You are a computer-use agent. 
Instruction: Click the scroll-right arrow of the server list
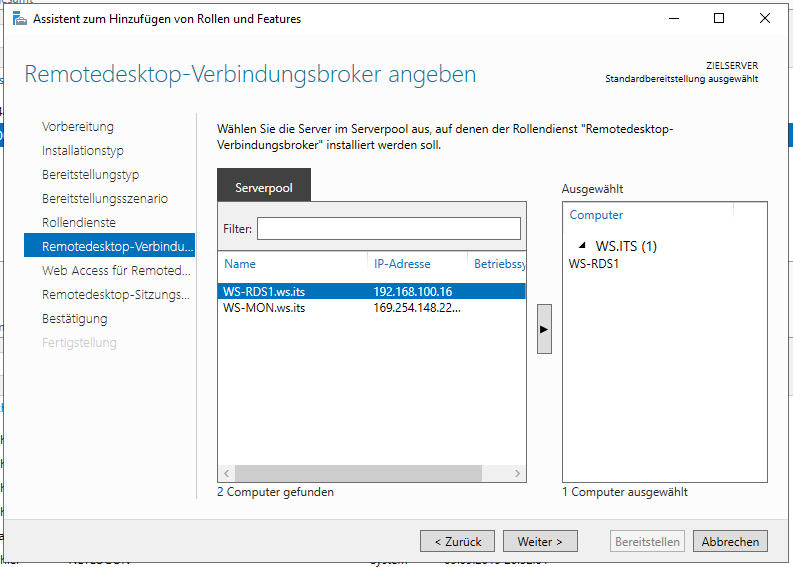(517, 473)
